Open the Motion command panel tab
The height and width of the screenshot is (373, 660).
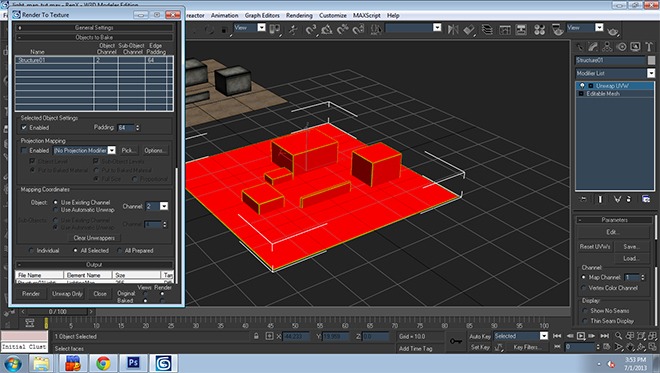621,47
